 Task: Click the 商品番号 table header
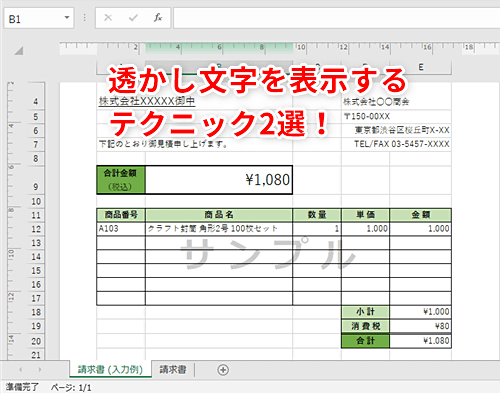tap(121, 215)
